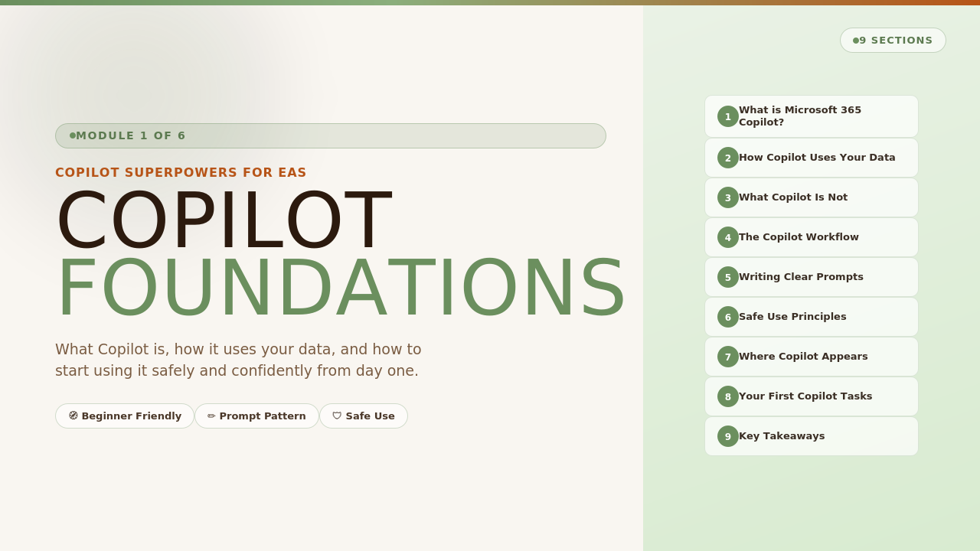Navigate to 'Where Copilot Appears'

click(803, 357)
